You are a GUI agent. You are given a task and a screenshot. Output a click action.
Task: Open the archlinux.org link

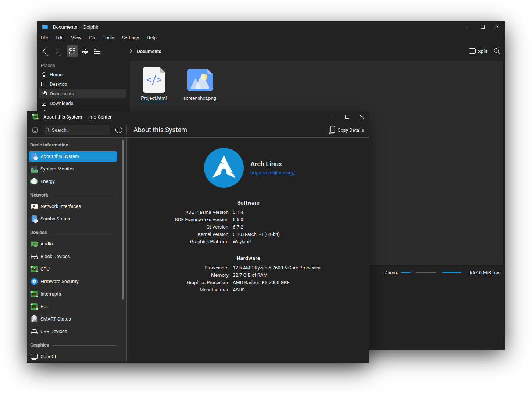click(272, 173)
